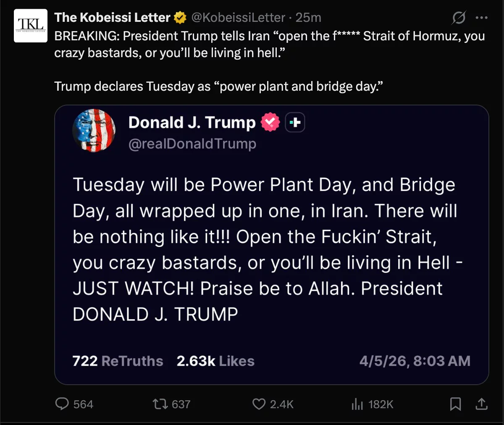
Task: Bookmark this post
Action: click(x=455, y=404)
